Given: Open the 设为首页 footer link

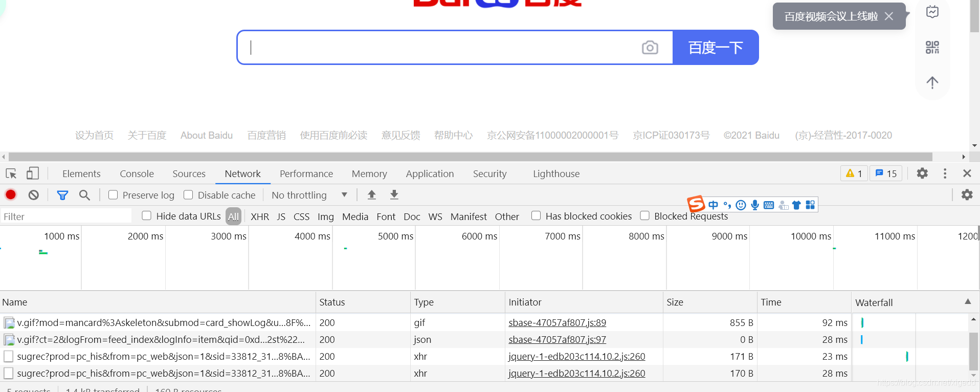Looking at the screenshot, I should [x=94, y=135].
